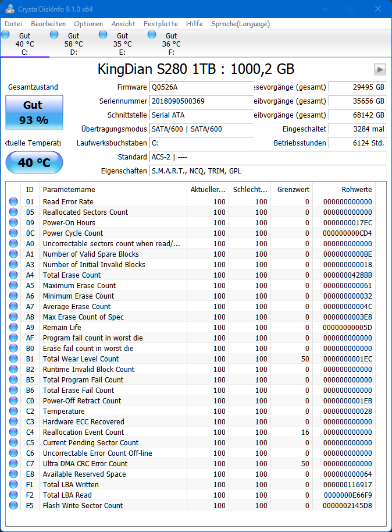The image size is (392, 532).
Task: Select the Total Erase Fail Count row
Action: pyautogui.click(x=191, y=390)
